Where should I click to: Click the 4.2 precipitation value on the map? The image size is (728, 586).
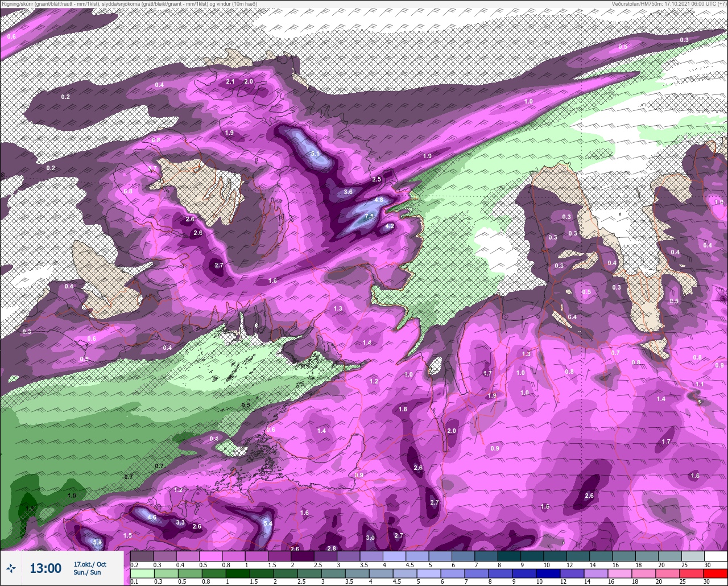(390, 226)
